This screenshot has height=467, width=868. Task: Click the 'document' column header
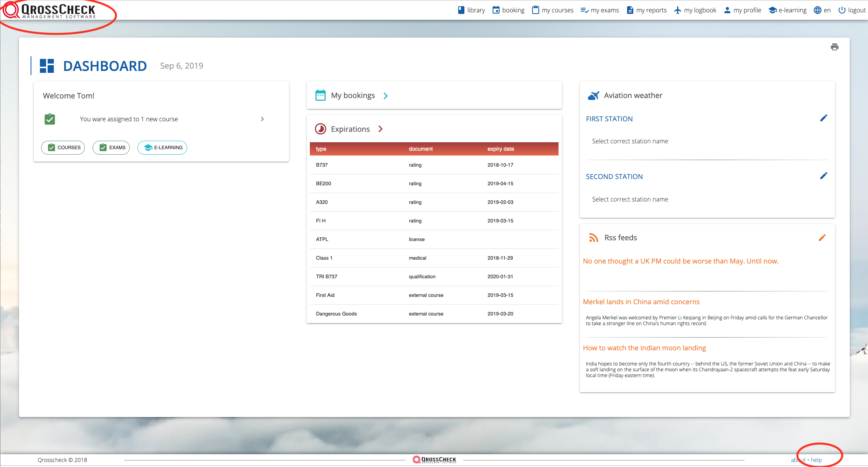421,149
